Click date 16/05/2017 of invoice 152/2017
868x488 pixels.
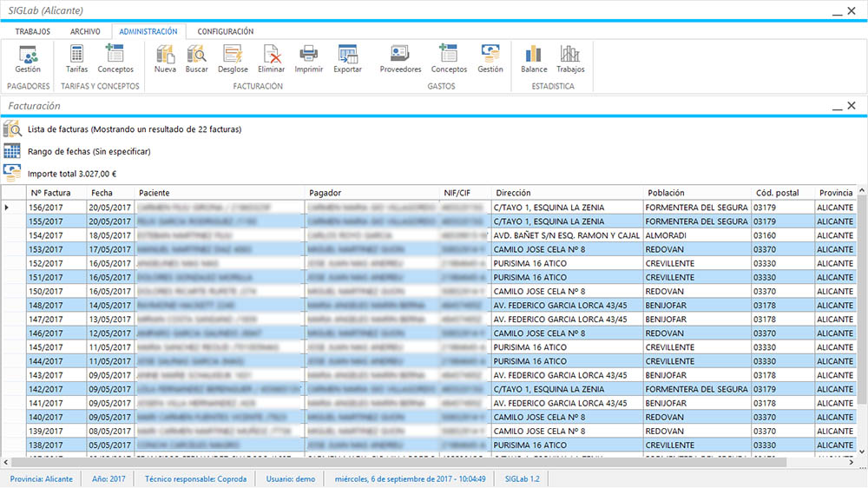pyautogui.click(x=109, y=263)
